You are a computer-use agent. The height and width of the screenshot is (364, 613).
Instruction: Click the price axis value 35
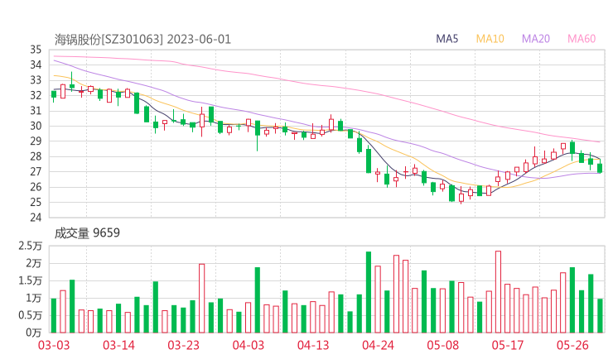36,50
